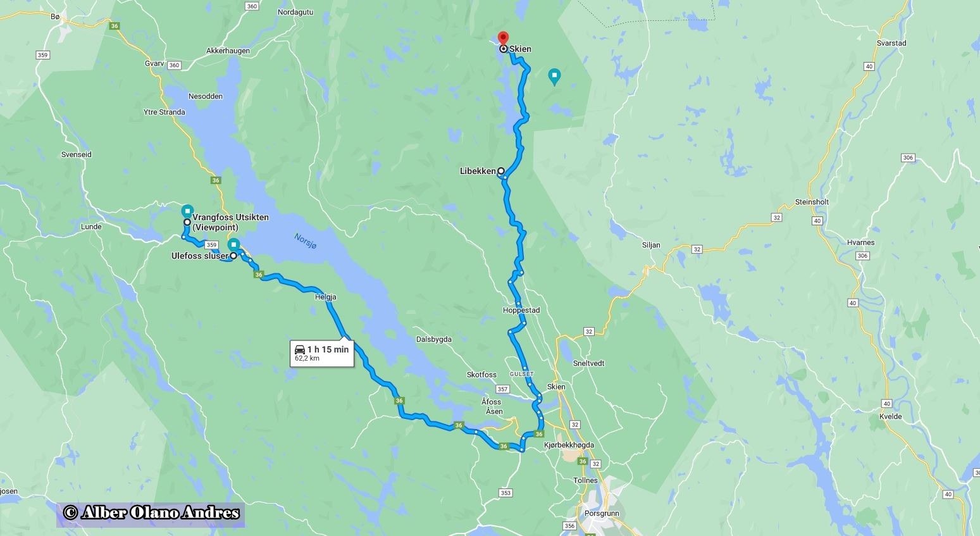Click the Skotfoss place label
The width and height of the screenshot is (980, 536).
tap(481, 375)
